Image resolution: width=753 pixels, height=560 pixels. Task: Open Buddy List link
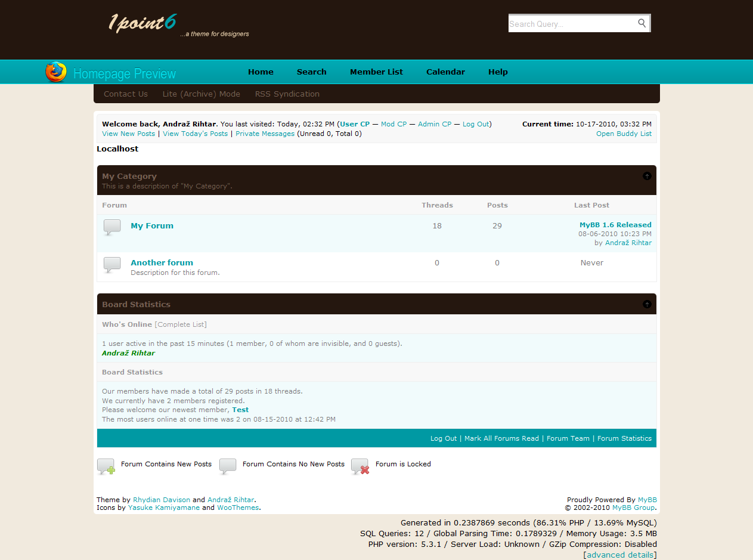coord(624,134)
